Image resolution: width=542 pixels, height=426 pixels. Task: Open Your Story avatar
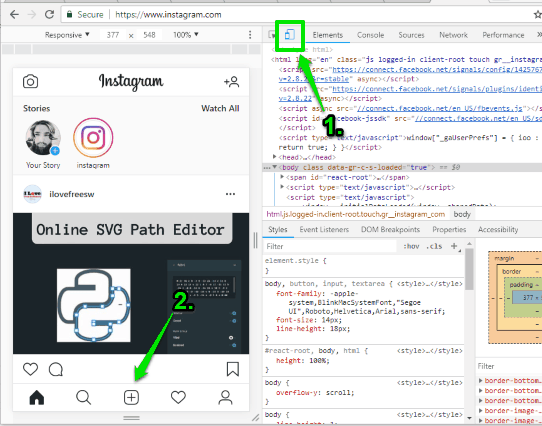(x=43, y=138)
